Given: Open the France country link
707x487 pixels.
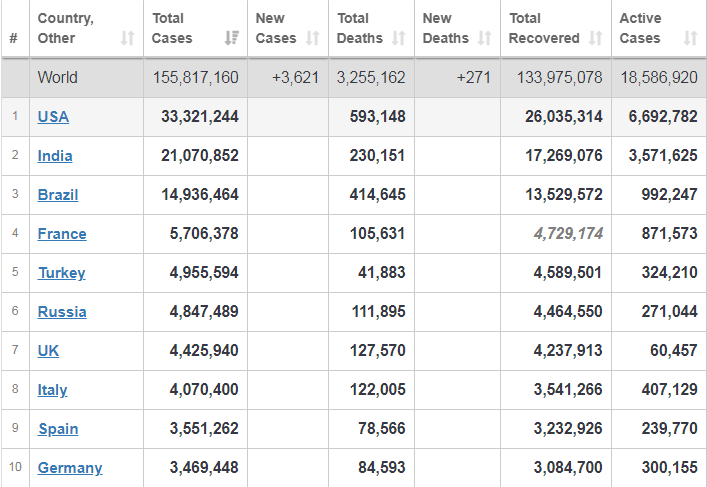Looking at the screenshot, I should coord(62,234).
